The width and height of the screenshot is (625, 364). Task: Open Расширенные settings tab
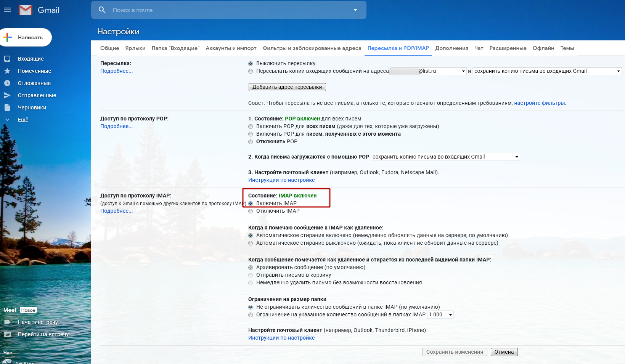(x=508, y=48)
